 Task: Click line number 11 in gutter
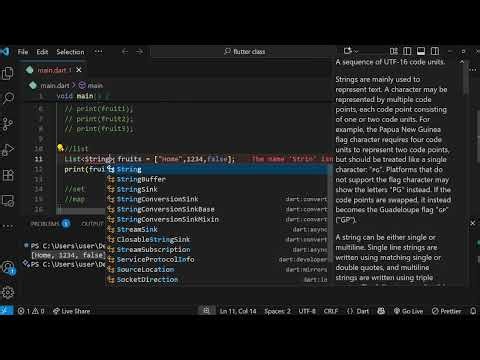[39, 159]
